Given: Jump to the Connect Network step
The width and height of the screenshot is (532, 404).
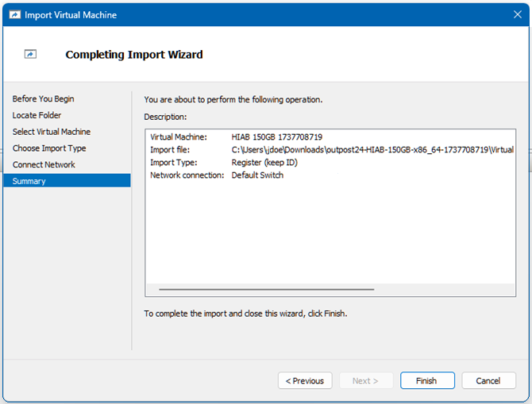Looking at the screenshot, I should 44,165.
